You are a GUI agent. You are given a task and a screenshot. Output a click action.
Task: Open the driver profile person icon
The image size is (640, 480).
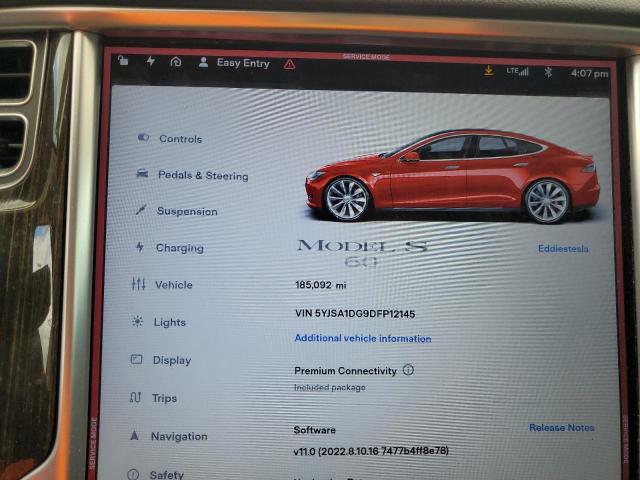coord(203,62)
